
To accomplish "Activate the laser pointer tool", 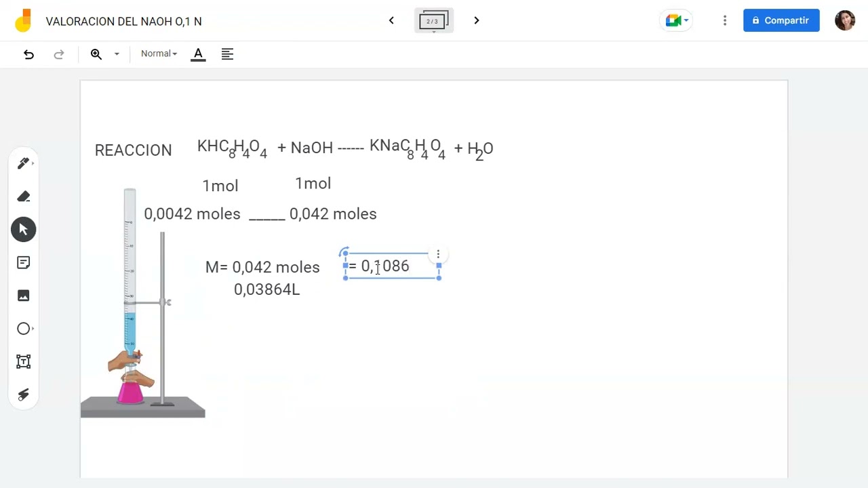I will pos(24,394).
